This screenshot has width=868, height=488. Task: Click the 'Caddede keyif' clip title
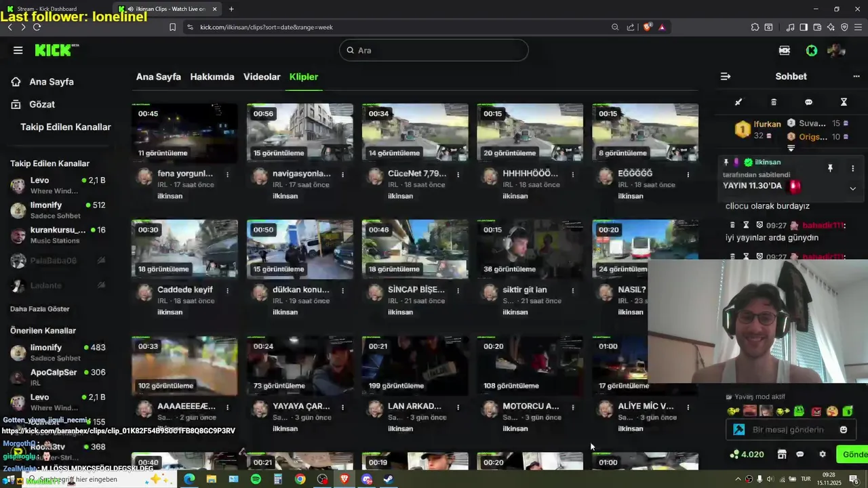pyautogui.click(x=185, y=289)
